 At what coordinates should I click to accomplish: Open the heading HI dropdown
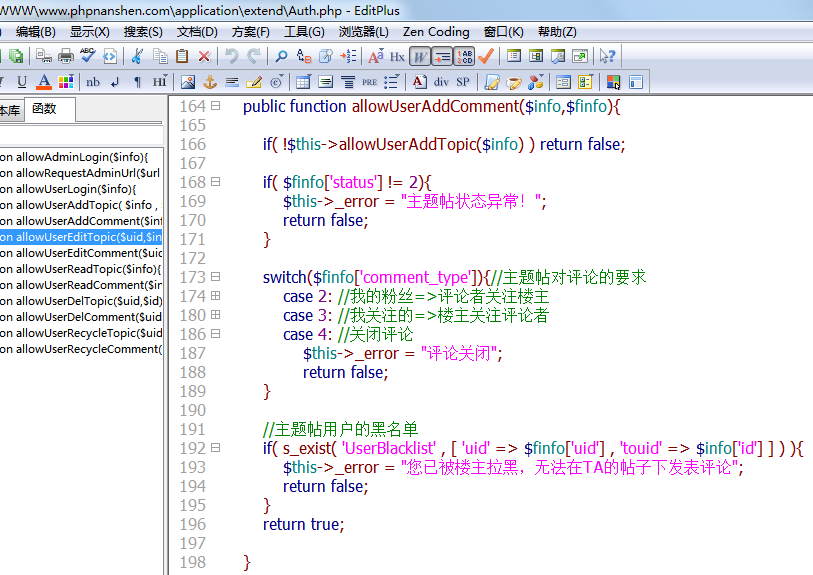coord(160,82)
